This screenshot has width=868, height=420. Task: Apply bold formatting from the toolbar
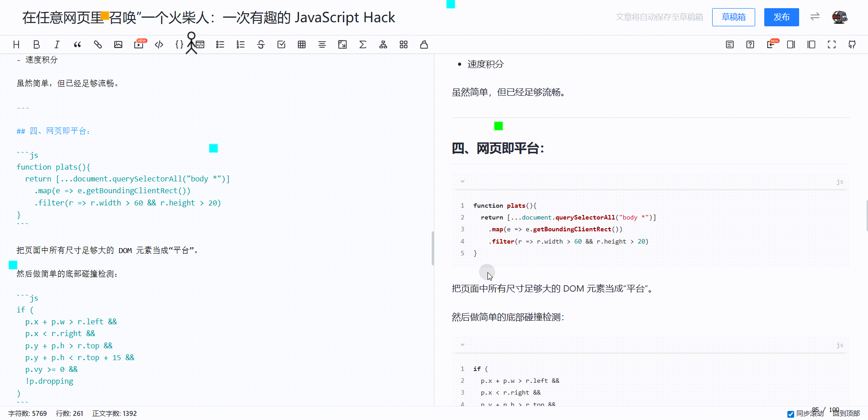(37, 44)
